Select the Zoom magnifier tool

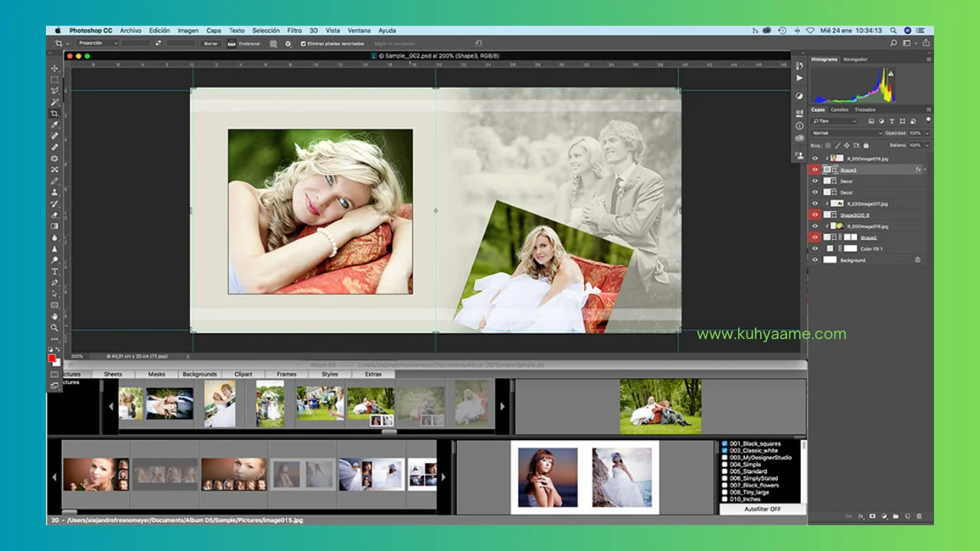[x=54, y=328]
